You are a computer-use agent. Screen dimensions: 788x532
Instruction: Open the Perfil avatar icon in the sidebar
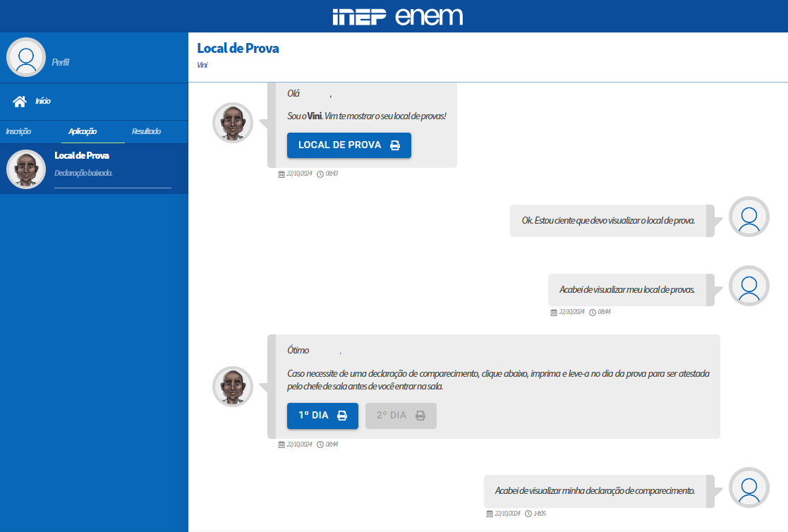[26, 57]
